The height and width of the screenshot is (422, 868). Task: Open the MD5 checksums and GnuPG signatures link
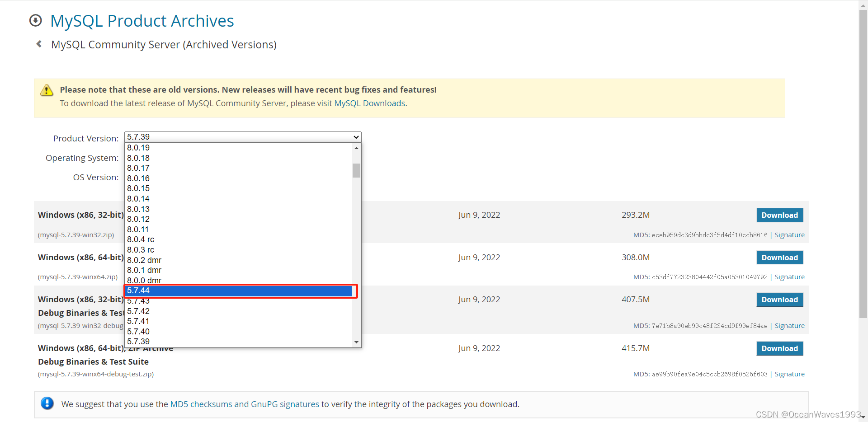click(245, 404)
